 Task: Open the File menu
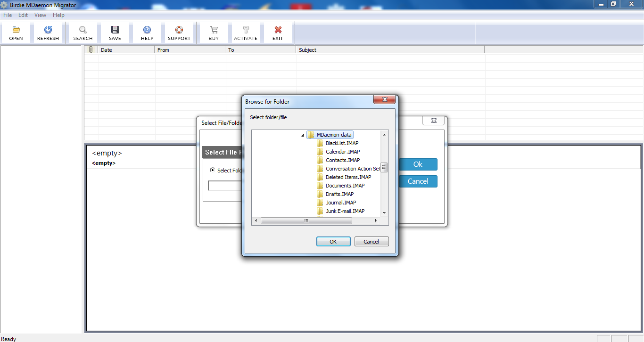pos(8,15)
